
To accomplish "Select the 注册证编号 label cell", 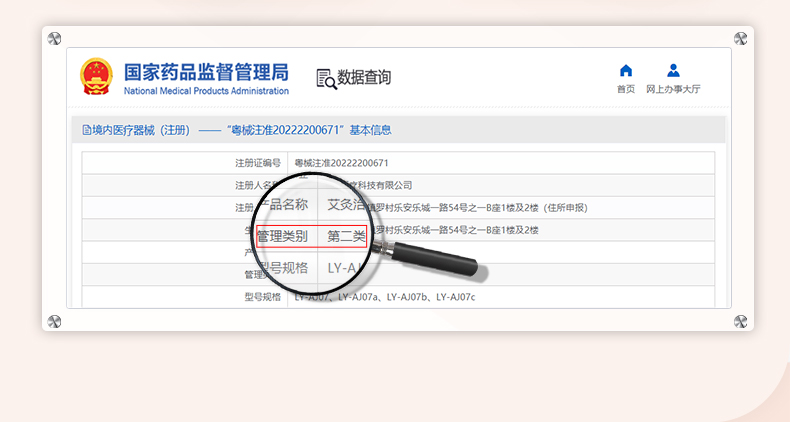I will point(258,163).
